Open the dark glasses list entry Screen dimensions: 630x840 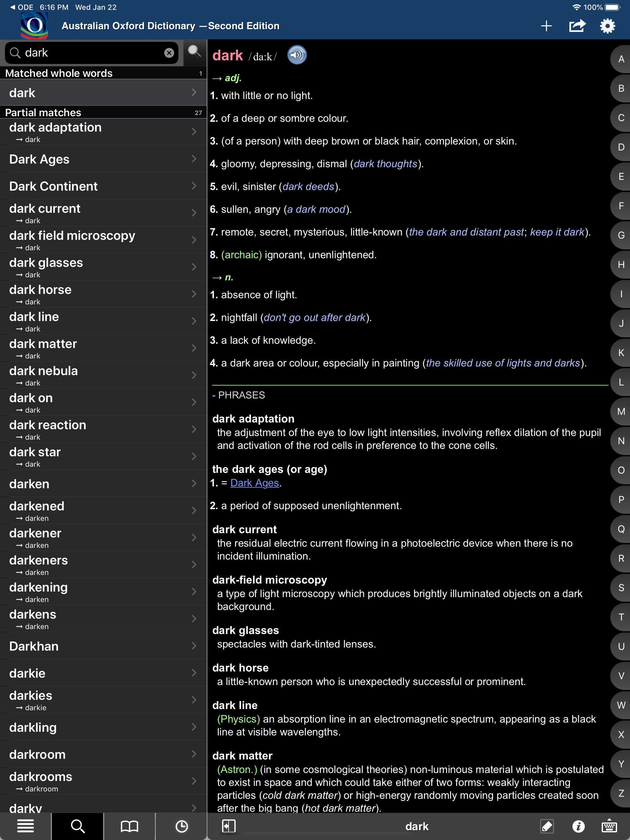click(103, 267)
